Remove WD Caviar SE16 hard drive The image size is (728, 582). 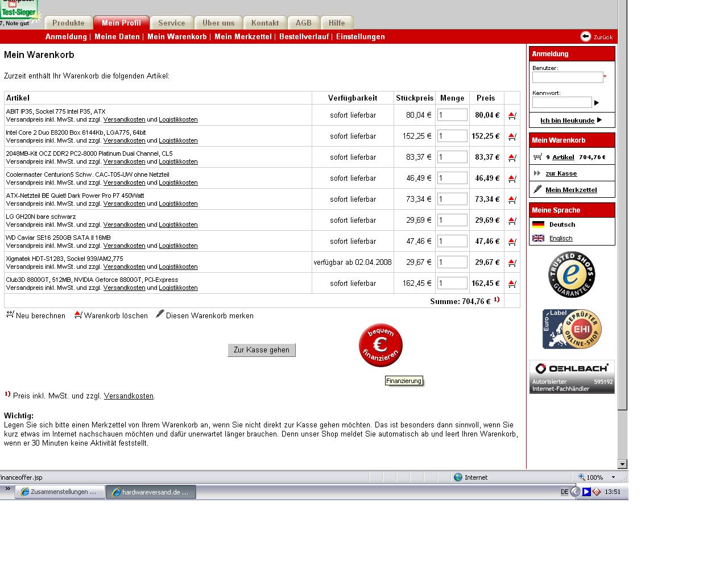(x=512, y=242)
